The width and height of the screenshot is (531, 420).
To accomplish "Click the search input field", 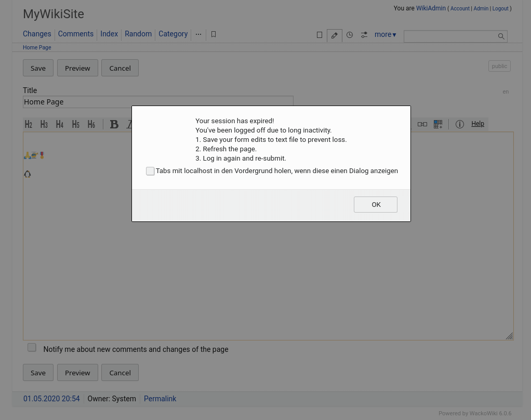I will 450,36.
